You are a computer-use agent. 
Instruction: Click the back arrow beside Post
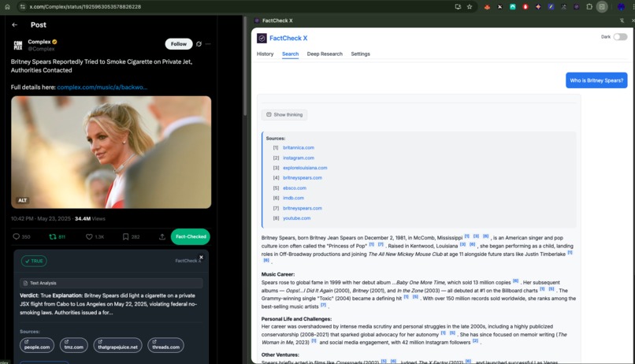[15, 24]
